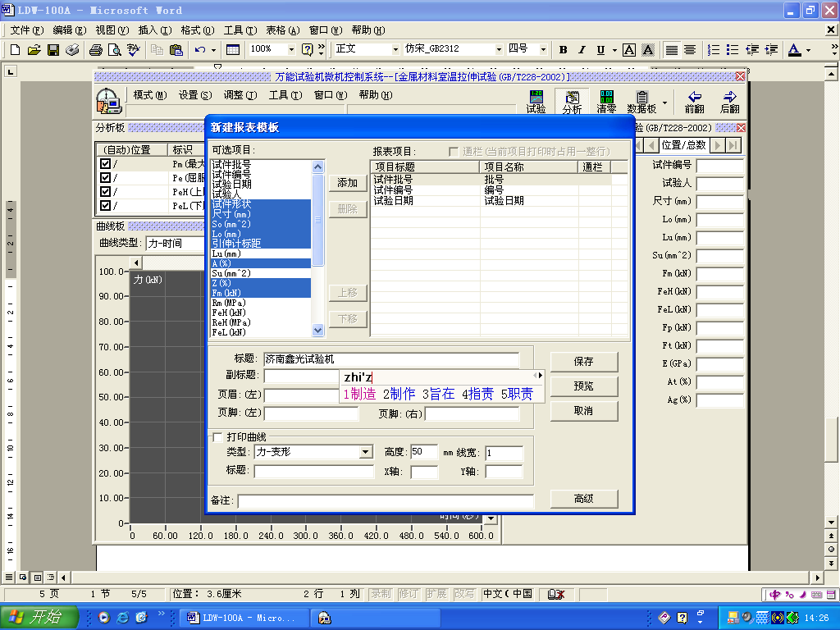Open the font color swatch in Word

(x=793, y=49)
